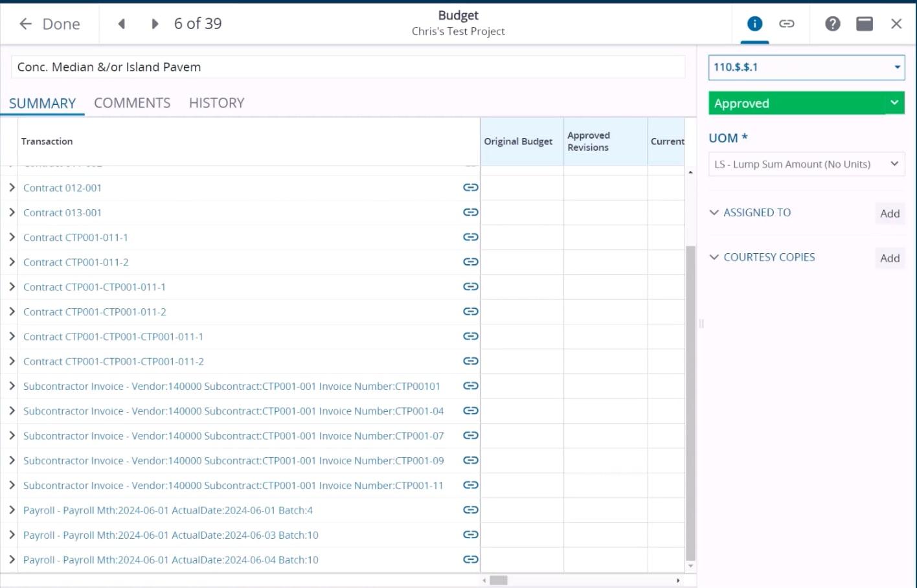Switch to the HISTORY tab

pos(216,103)
